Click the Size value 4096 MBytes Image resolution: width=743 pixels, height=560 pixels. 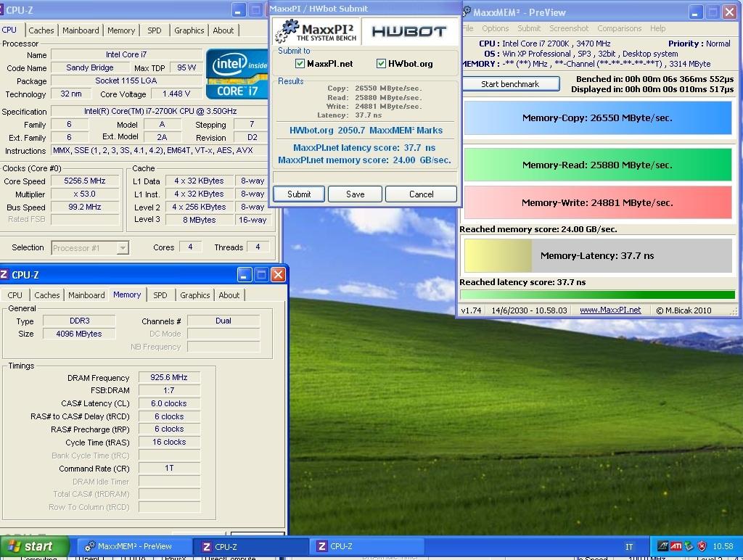pyautogui.click(x=79, y=334)
